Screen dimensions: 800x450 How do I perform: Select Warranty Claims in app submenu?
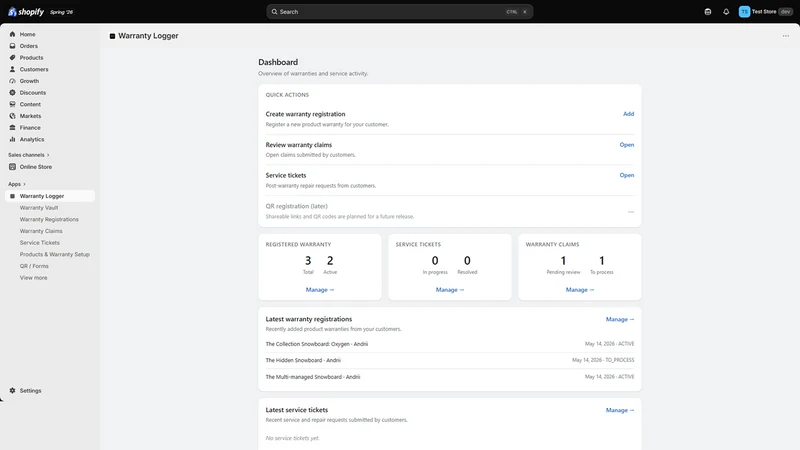tap(41, 231)
